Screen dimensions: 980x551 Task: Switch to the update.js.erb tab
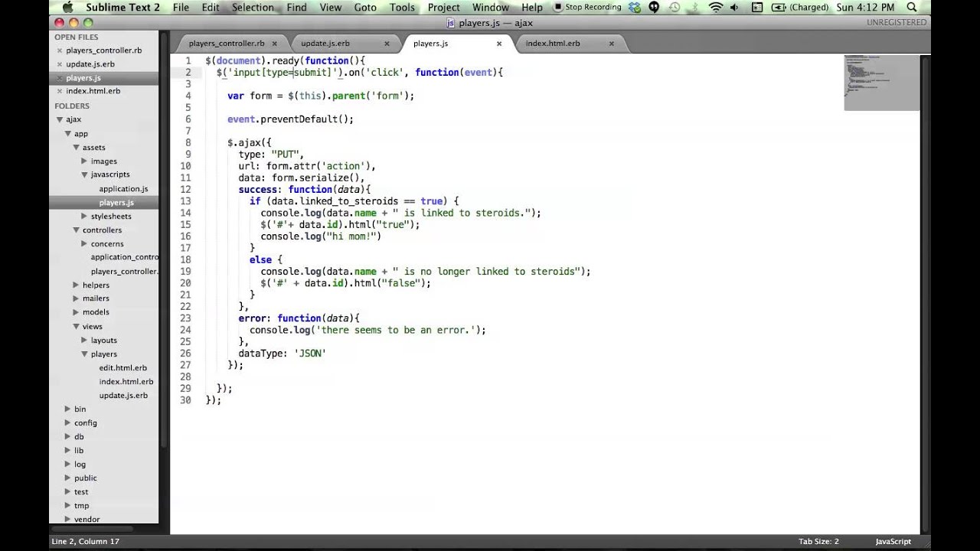click(325, 44)
